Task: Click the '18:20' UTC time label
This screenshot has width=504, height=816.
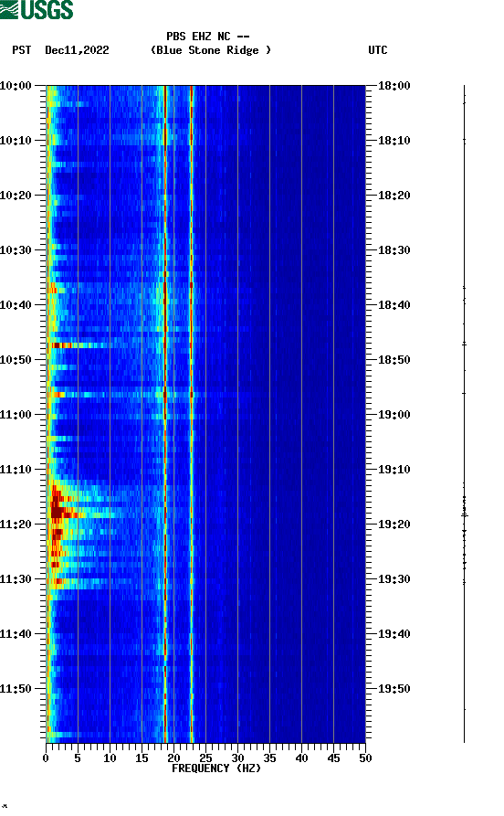Action: coord(394,196)
